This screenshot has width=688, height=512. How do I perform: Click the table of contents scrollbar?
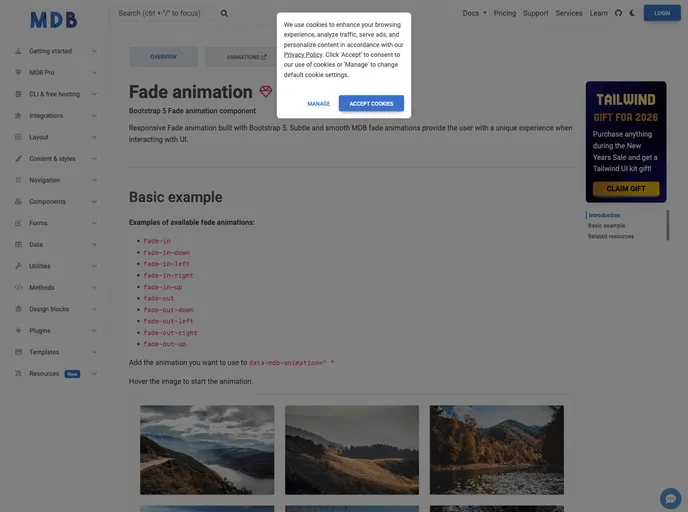[x=668, y=225]
